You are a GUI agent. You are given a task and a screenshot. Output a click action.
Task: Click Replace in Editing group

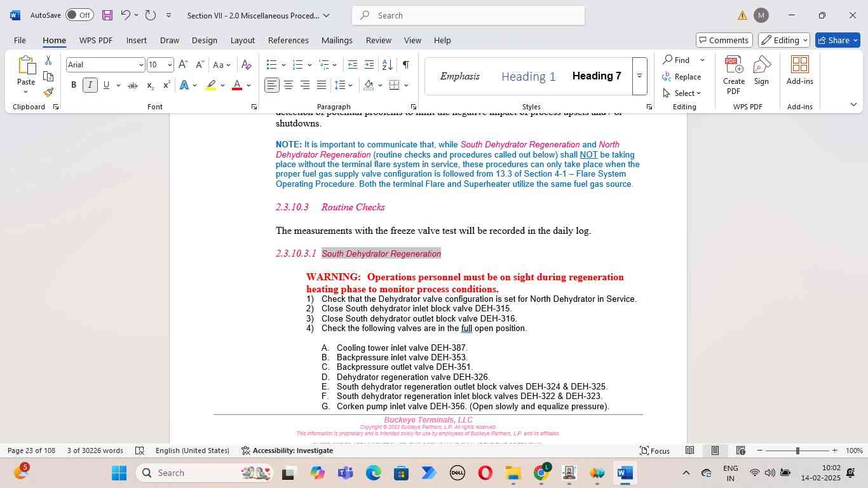coord(682,77)
